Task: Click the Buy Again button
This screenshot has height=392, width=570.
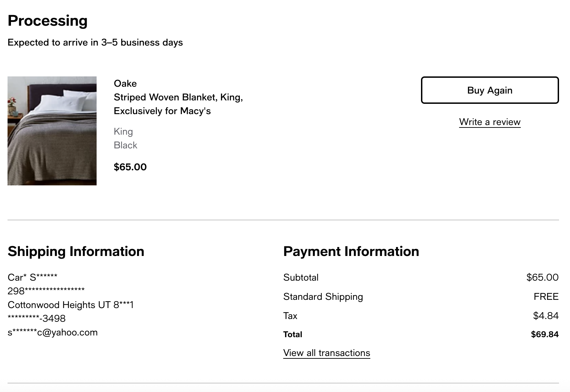Action: coord(490,90)
